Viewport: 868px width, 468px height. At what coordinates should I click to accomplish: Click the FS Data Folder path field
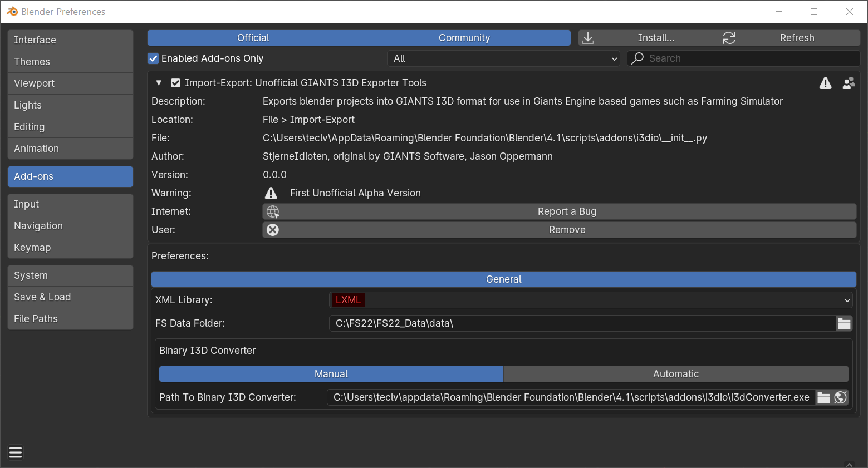click(583, 323)
